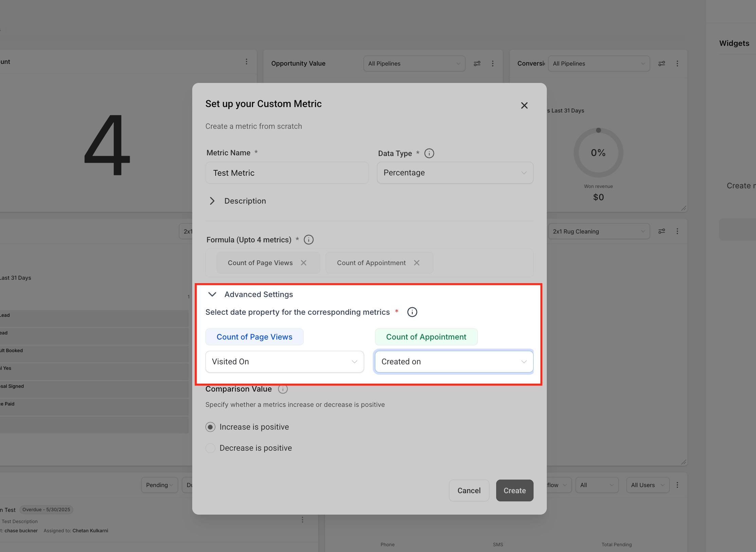Collapse the Advanced Settings section
This screenshot has width=756, height=552.
pyautogui.click(x=212, y=294)
